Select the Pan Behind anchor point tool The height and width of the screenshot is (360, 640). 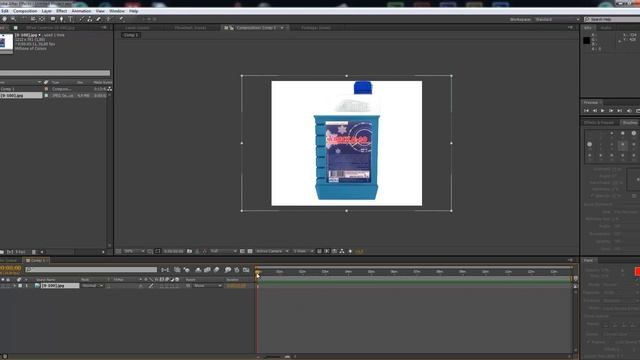click(x=42, y=19)
